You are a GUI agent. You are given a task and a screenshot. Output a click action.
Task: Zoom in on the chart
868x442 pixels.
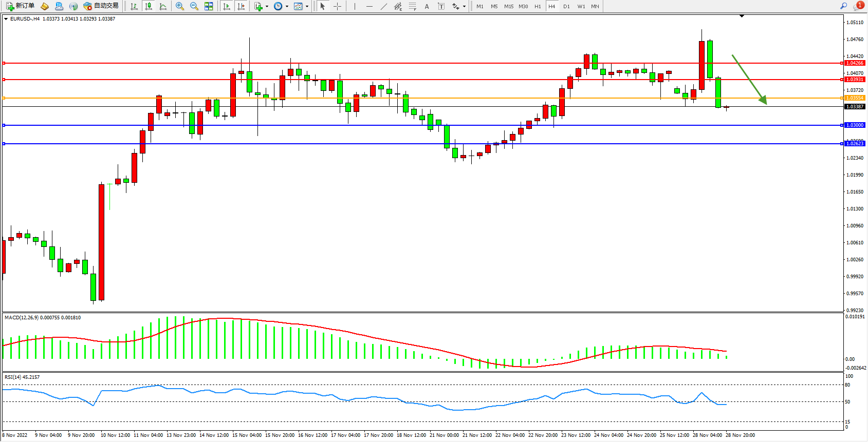pos(180,6)
